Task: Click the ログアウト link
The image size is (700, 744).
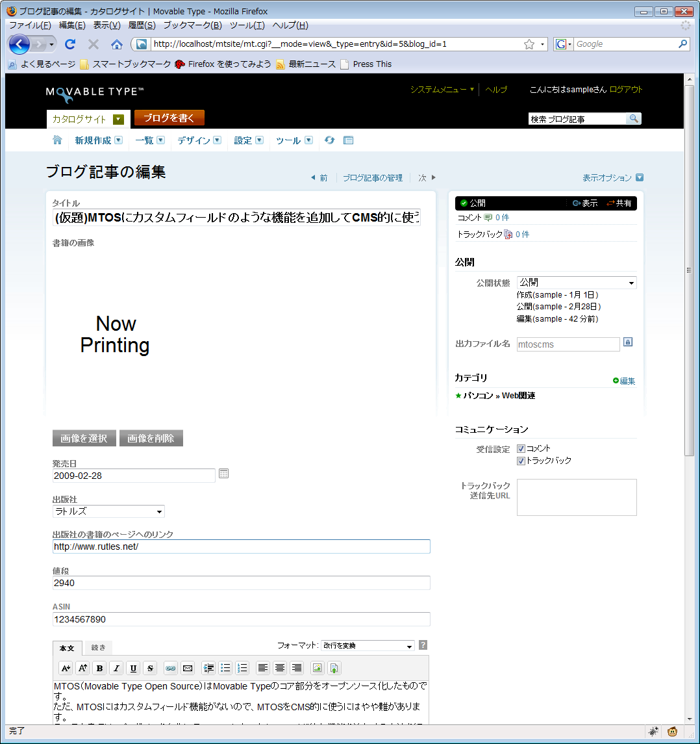Action: (x=626, y=90)
